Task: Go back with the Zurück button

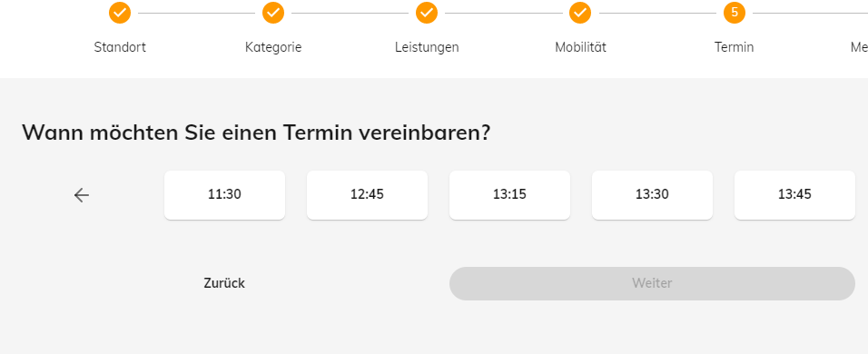Action: [x=224, y=283]
